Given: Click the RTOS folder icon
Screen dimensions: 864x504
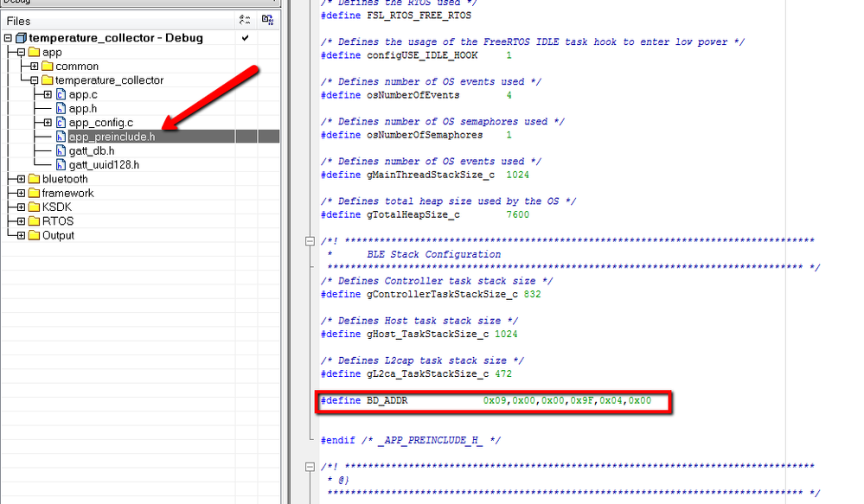Looking at the screenshot, I should (35, 221).
